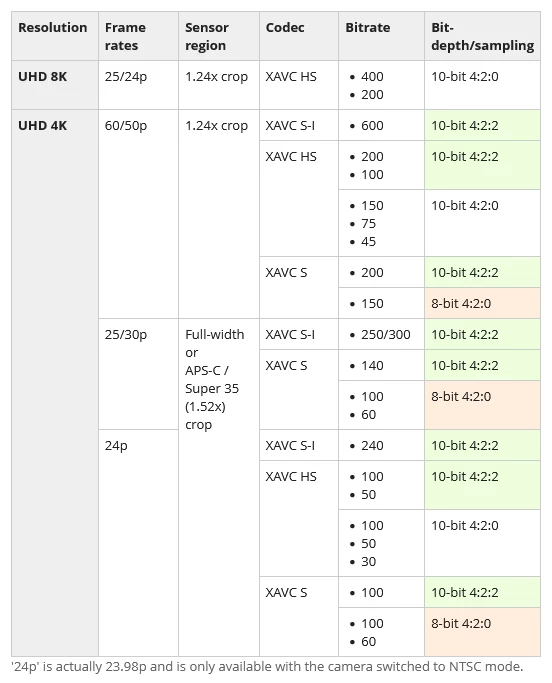Click the Resolution column header
The width and height of the screenshot is (552, 683).
[55, 36]
